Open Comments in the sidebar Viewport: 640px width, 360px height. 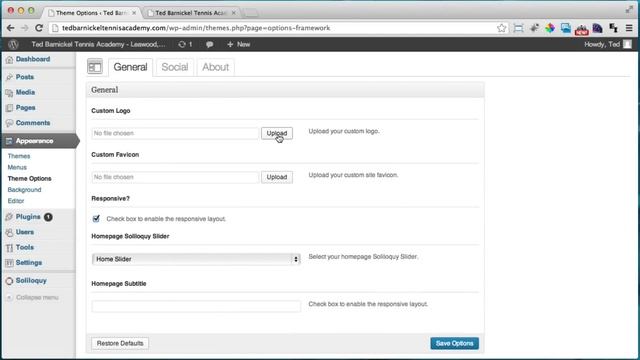pyautogui.click(x=33, y=123)
